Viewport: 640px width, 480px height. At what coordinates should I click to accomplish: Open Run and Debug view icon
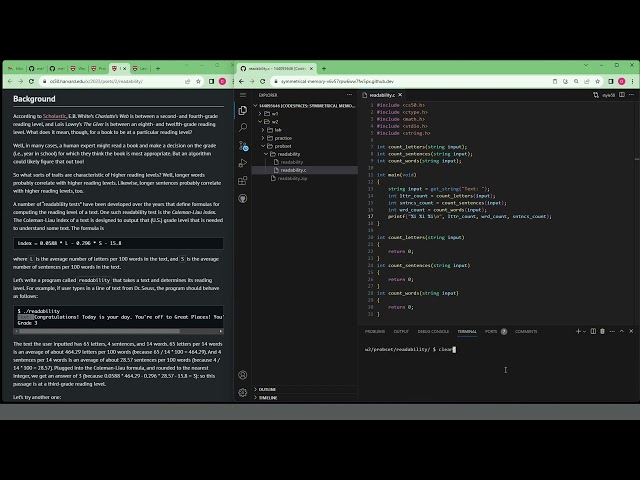(242, 163)
